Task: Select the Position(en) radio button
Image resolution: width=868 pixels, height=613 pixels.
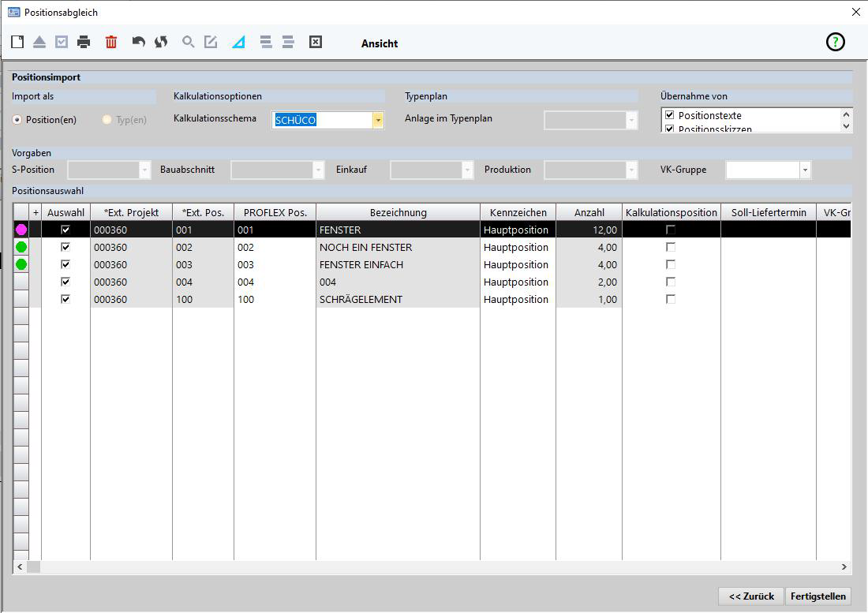Action: (x=17, y=120)
